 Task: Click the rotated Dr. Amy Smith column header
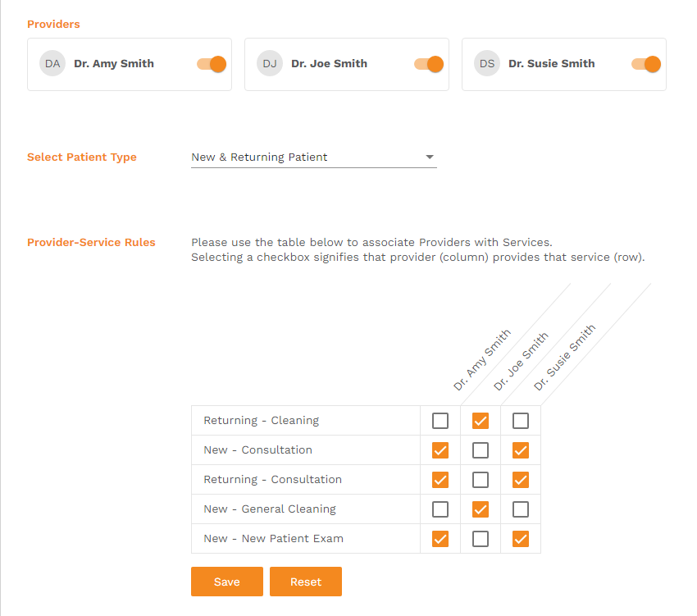(482, 360)
